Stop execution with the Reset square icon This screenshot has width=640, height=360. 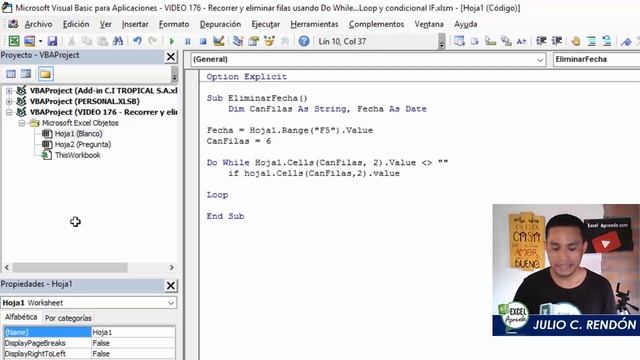(x=203, y=41)
